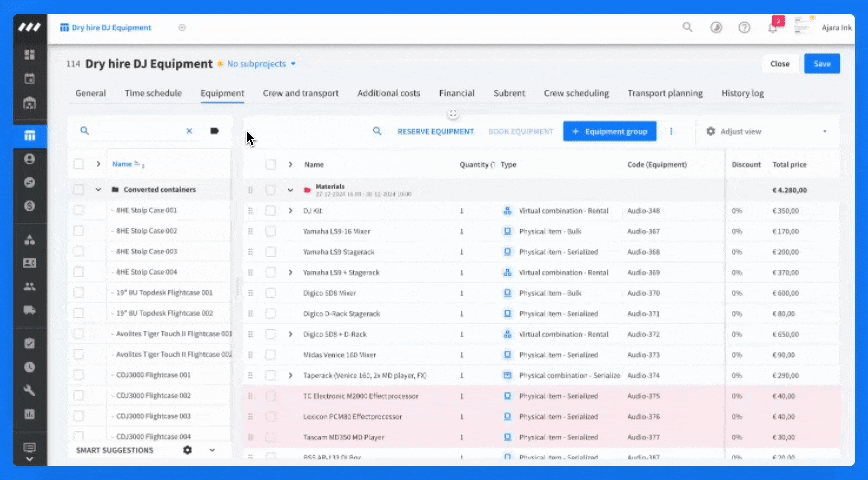Switch to the Financial tab

pos(457,93)
